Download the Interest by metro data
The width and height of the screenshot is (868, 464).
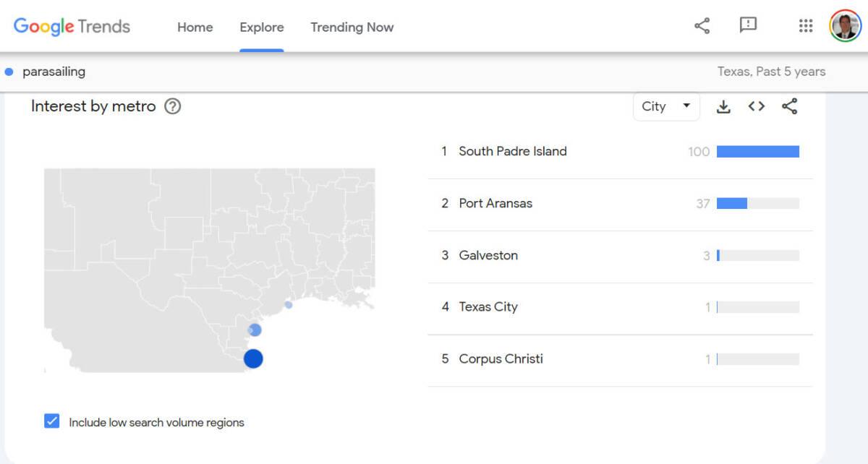pos(723,107)
